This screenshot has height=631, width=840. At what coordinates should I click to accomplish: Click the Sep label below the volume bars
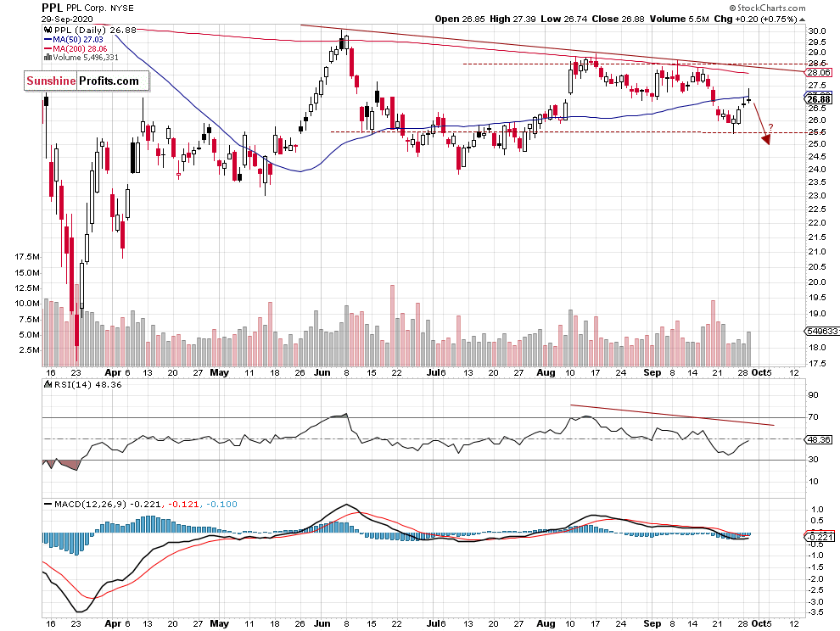tap(652, 373)
